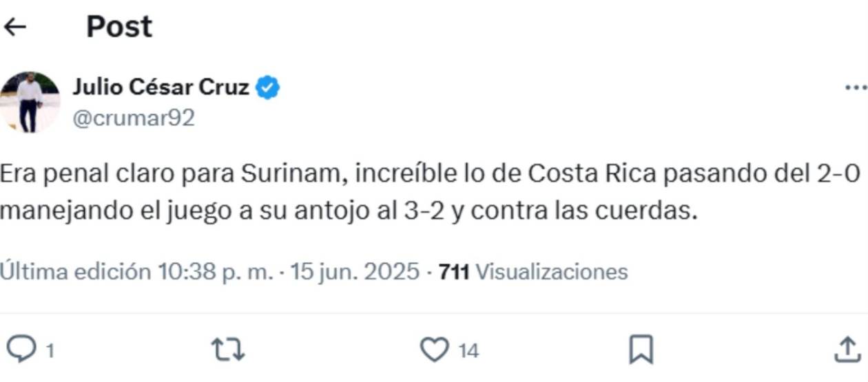This screenshot has width=868, height=382.
Task: Bookmark this post
Action: pos(641,350)
